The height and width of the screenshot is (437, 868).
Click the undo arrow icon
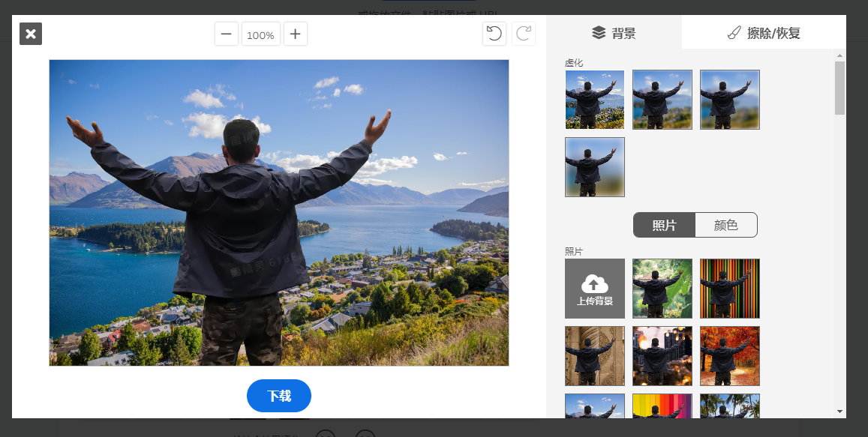click(x=494, y=34)
